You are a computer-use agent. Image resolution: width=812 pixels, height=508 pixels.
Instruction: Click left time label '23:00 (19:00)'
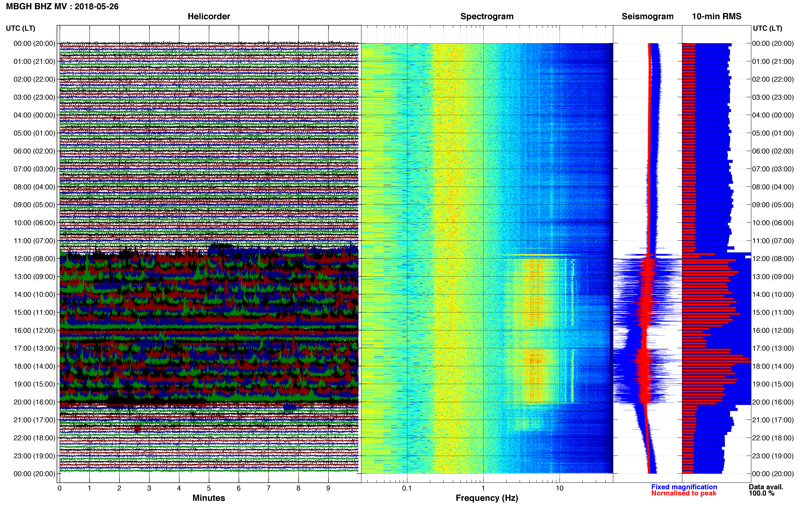tap(34, 456)
